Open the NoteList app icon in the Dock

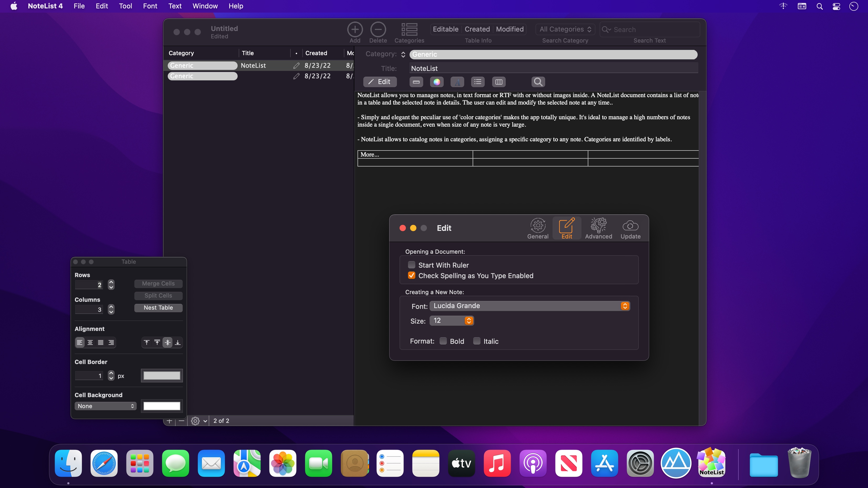click(711, 463)
